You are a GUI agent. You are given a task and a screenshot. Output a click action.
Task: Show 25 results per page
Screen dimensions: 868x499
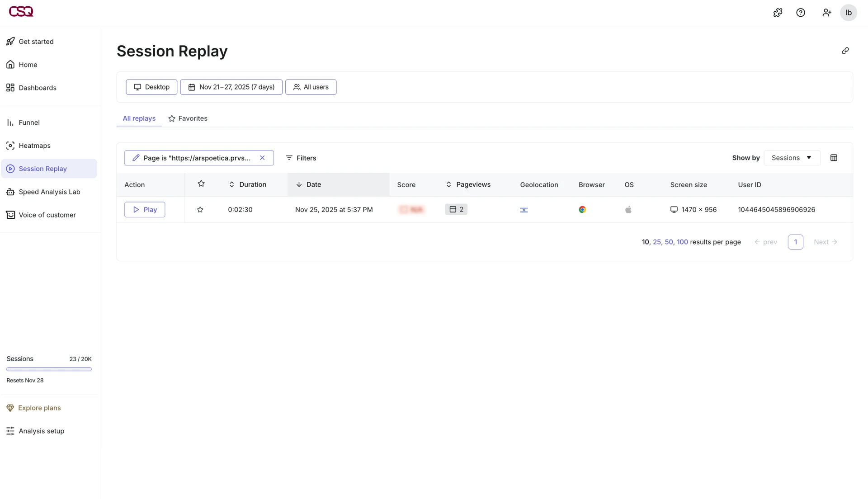[x=657, y=242]
